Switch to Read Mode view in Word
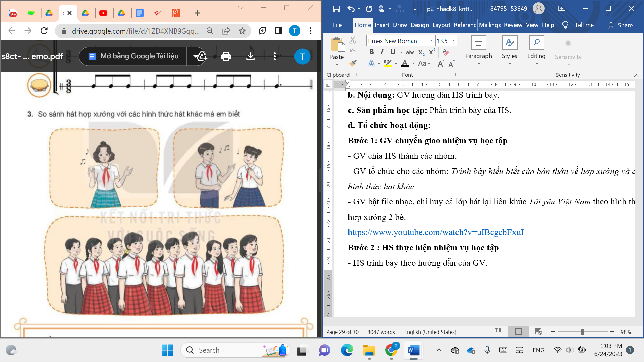The image size is (644, 362). point(498,332)
